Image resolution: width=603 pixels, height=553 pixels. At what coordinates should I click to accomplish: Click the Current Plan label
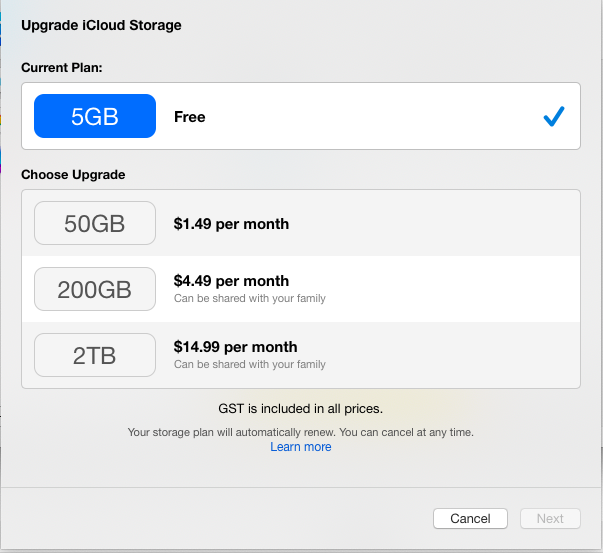pos(62,67)
